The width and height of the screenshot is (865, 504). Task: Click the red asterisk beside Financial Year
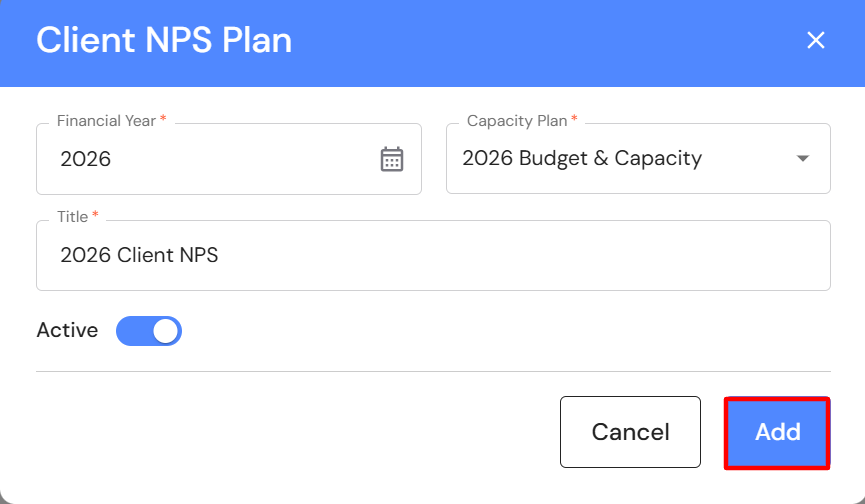pyautogui.click(x=163, y=120)
